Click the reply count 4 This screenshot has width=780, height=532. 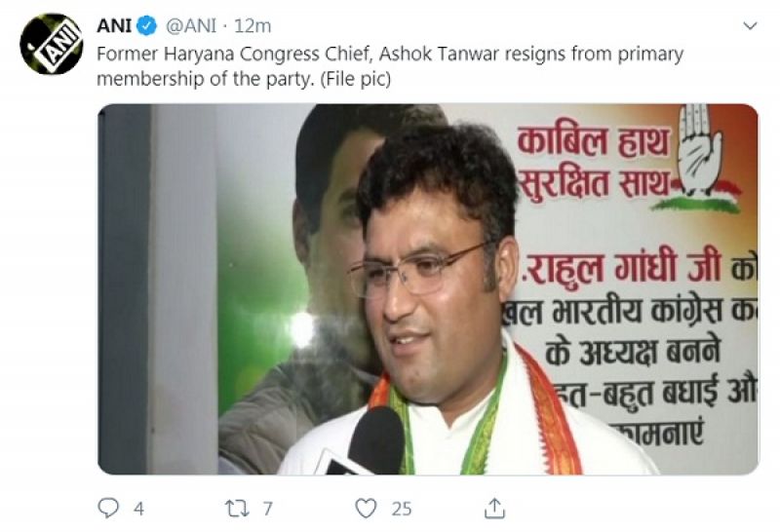tap(138, 509)
